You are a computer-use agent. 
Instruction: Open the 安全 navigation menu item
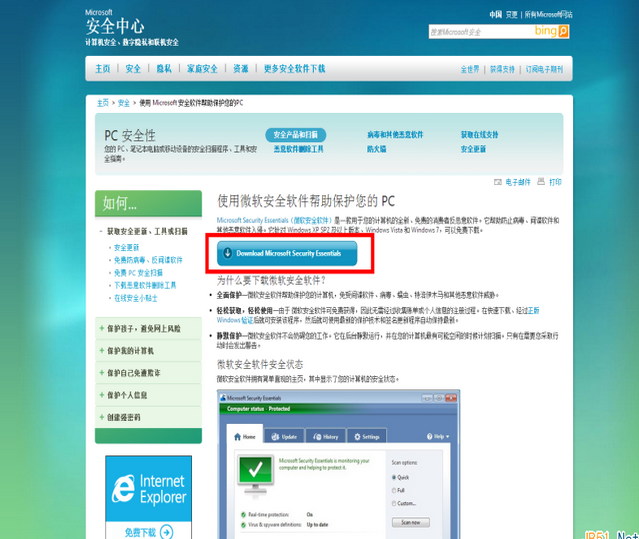point(133,68)
